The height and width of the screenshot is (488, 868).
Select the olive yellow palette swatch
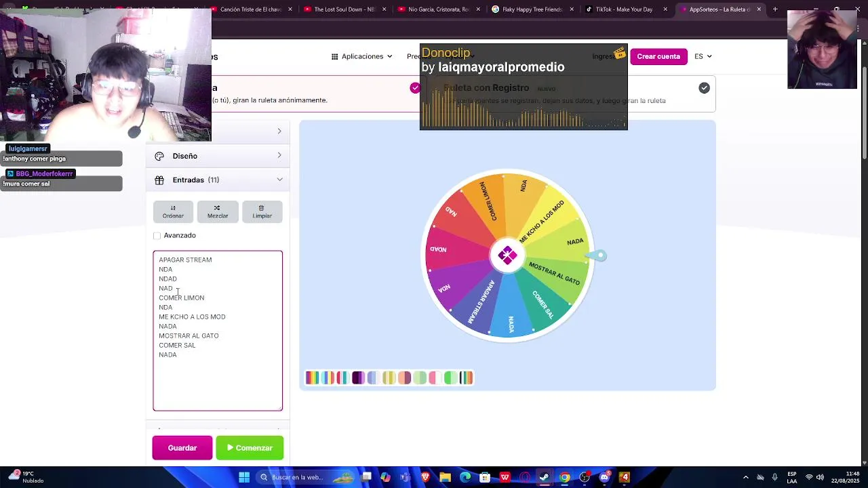pos(389,378)
